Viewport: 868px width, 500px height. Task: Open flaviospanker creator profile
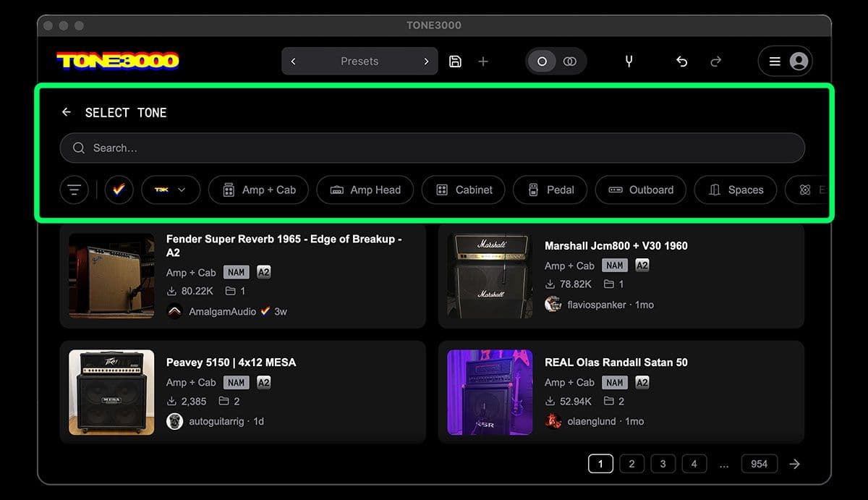tap(597, 305)
